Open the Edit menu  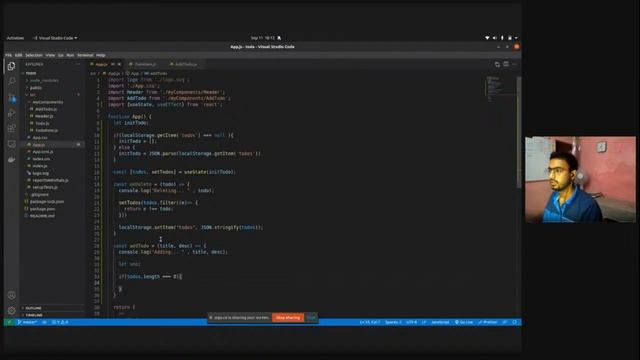click(x=18, y=55)
